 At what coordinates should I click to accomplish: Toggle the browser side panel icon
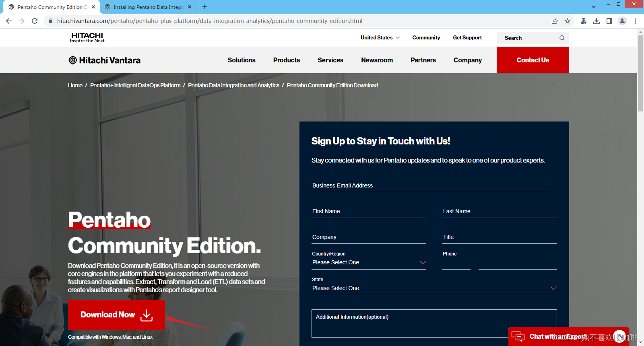[609, 21]
